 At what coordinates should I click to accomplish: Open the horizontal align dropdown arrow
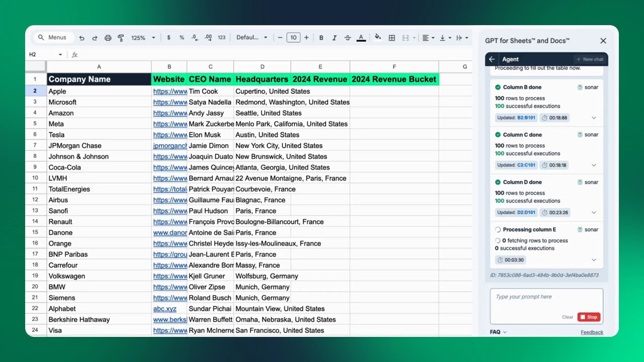point(433,38)
